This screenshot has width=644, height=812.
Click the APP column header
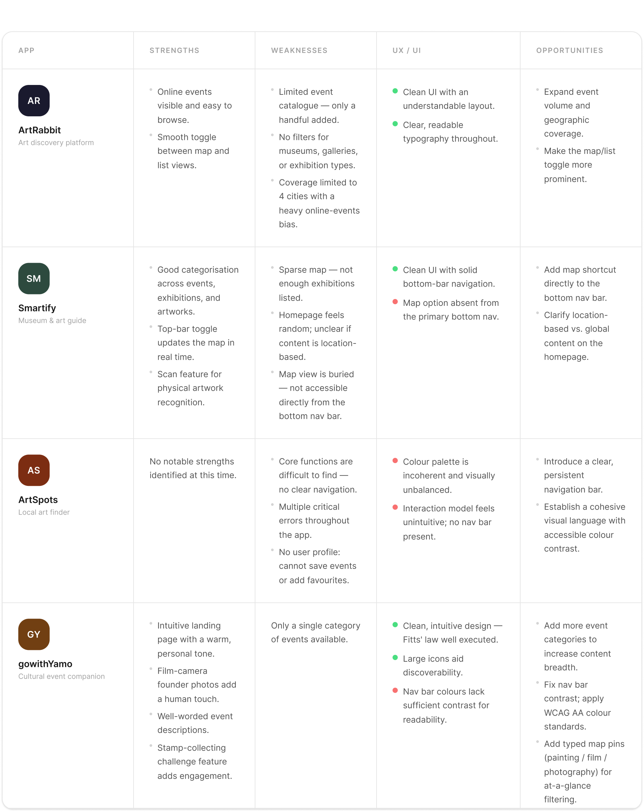point(26,50)
